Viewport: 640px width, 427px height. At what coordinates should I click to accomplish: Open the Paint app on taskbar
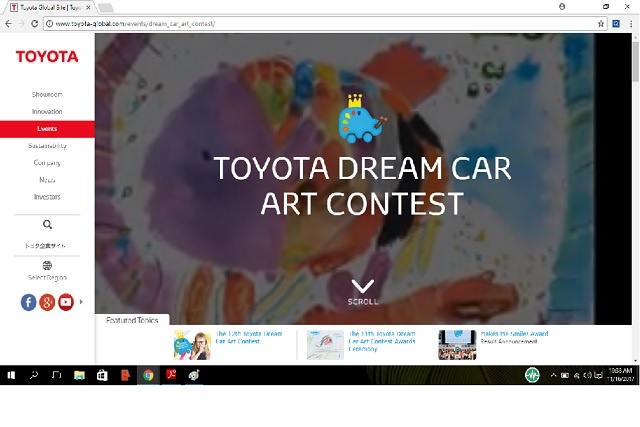tap(194, 375)
